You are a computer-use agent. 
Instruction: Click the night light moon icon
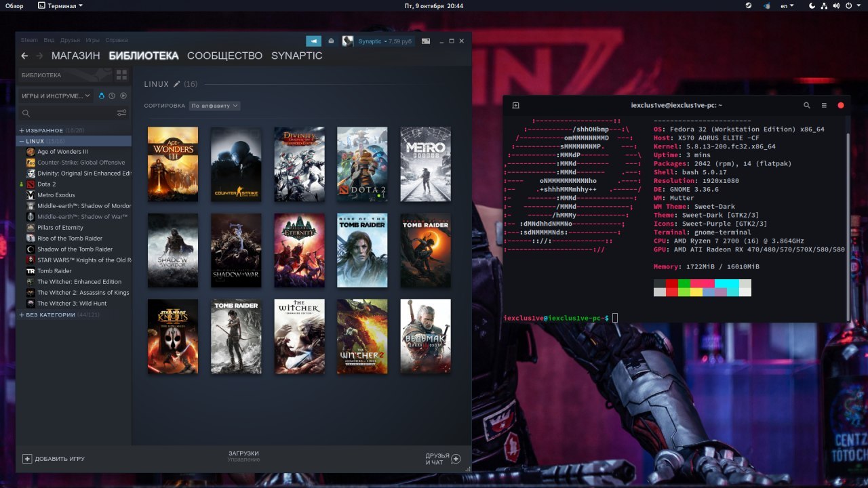[813, 5]
